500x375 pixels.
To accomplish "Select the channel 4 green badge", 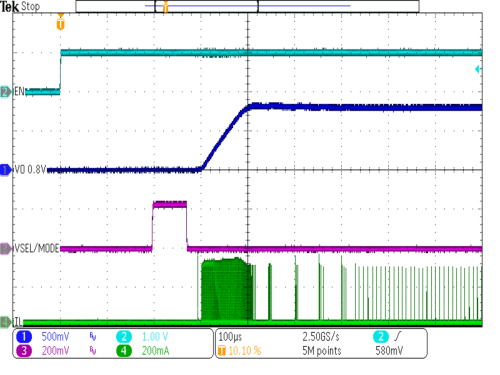I will [x=124, y=351].
